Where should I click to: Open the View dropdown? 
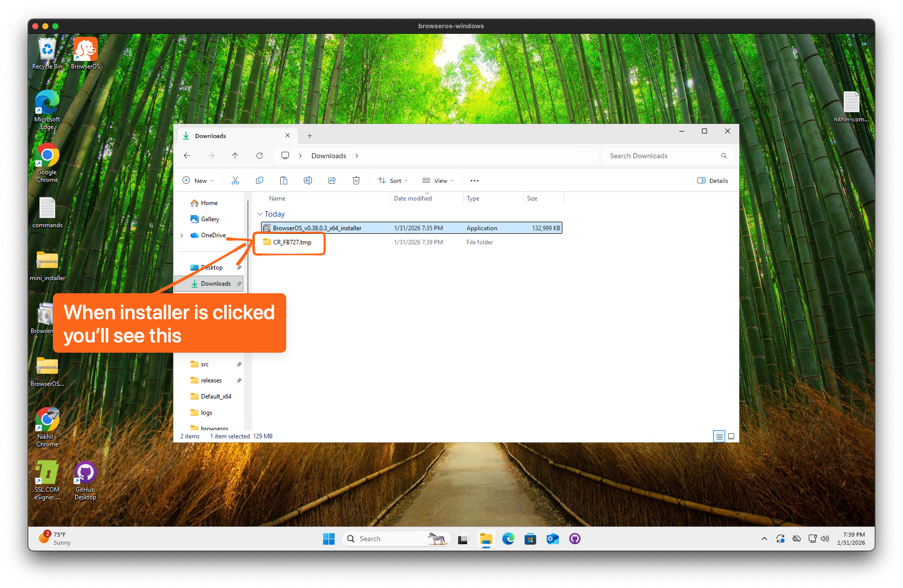(437, 180)
